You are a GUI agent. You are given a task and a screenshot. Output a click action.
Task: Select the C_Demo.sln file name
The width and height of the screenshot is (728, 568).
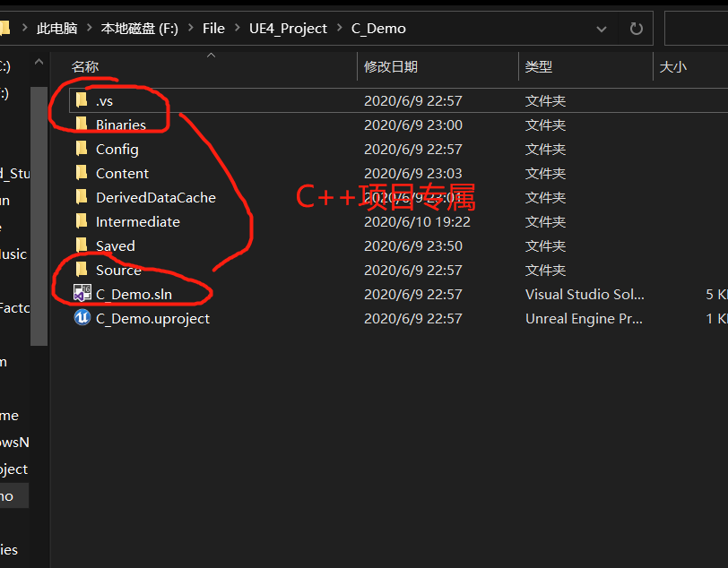pyautogui.click(x=134, y=294)
